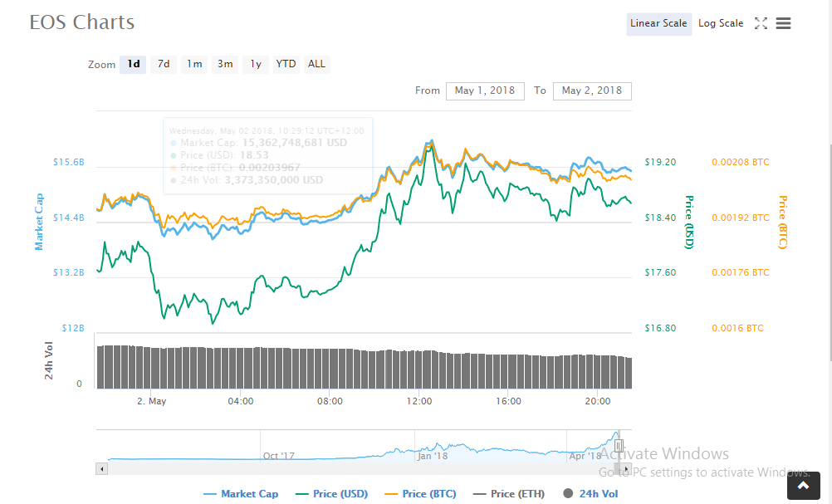Click the 0.00192 BTC axis label
The height and width of the screenshot is (504, 832).
741,218
